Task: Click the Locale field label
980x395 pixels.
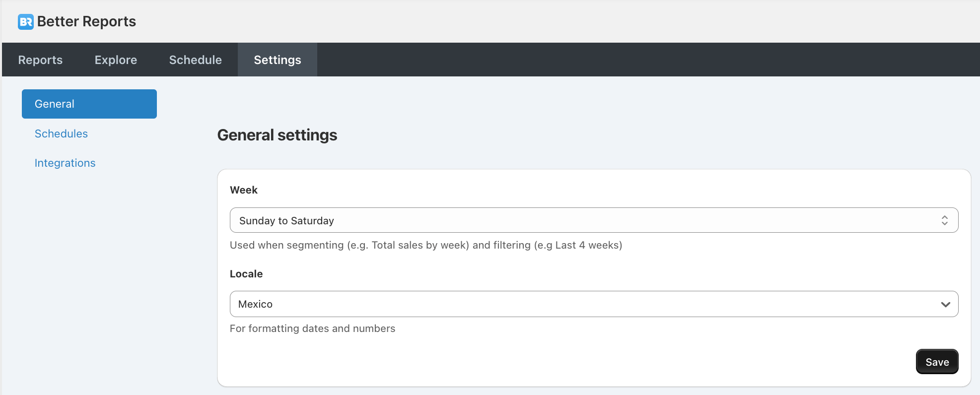Action: 246,274
